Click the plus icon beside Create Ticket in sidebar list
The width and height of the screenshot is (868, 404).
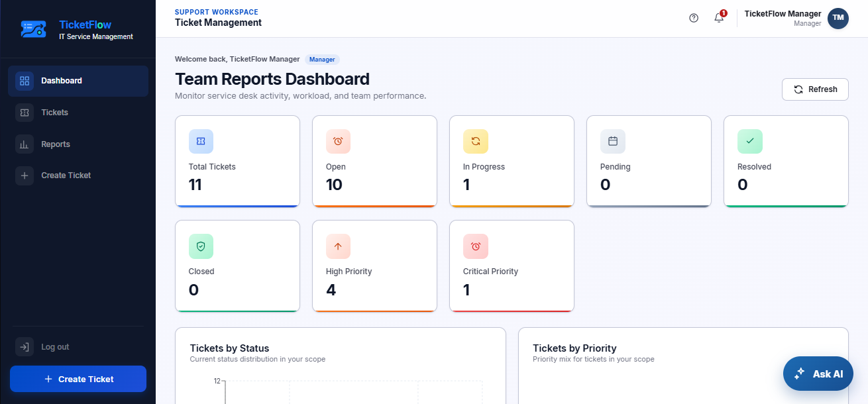pos(25,176)
